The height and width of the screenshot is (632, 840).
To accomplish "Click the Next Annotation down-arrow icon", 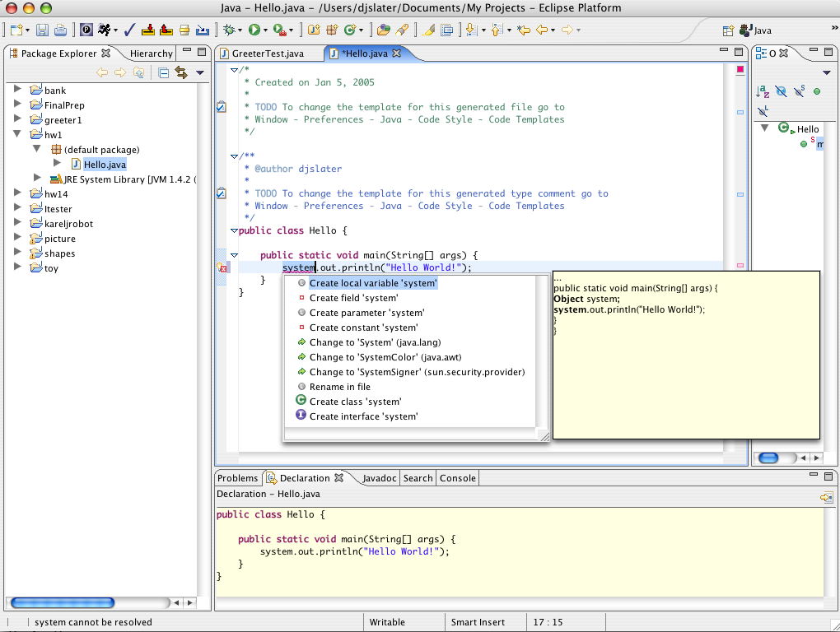I will pos(471,30).
